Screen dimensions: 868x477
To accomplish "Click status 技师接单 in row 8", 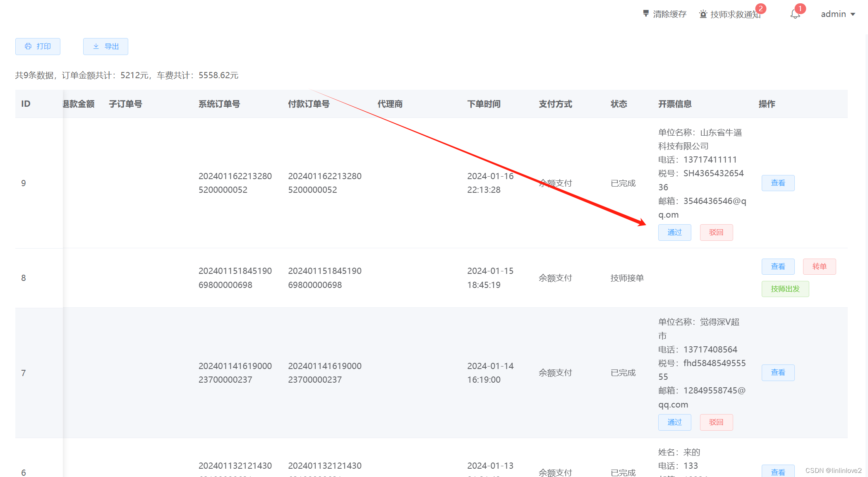I will coord(627,278).
